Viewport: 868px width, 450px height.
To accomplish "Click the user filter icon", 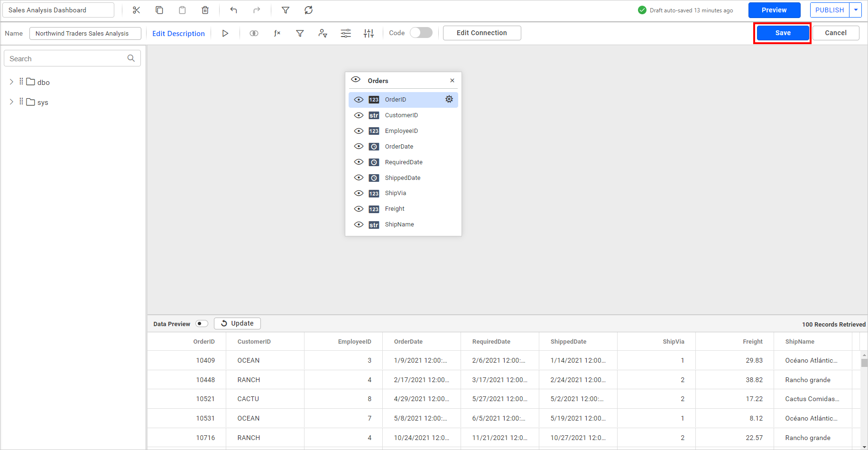I will click(323, 33).
